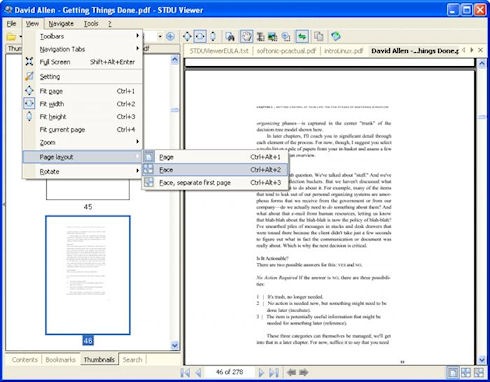Open the File menu
The image size is (490, 382).
coord(11,24)
